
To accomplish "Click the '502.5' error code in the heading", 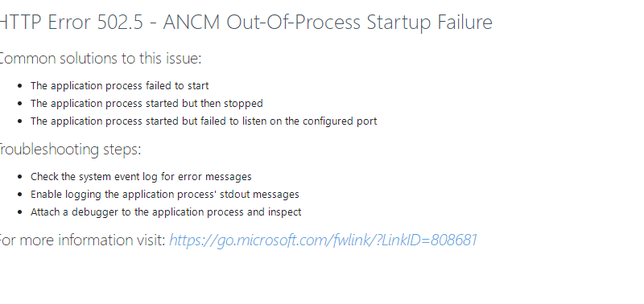I will click(x=120, y=23).
